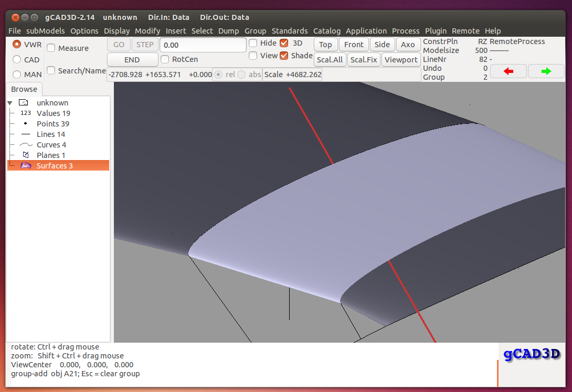Open the Catalog menu
This screenshot has height=392, width=572.
click(x=327, y=31)
